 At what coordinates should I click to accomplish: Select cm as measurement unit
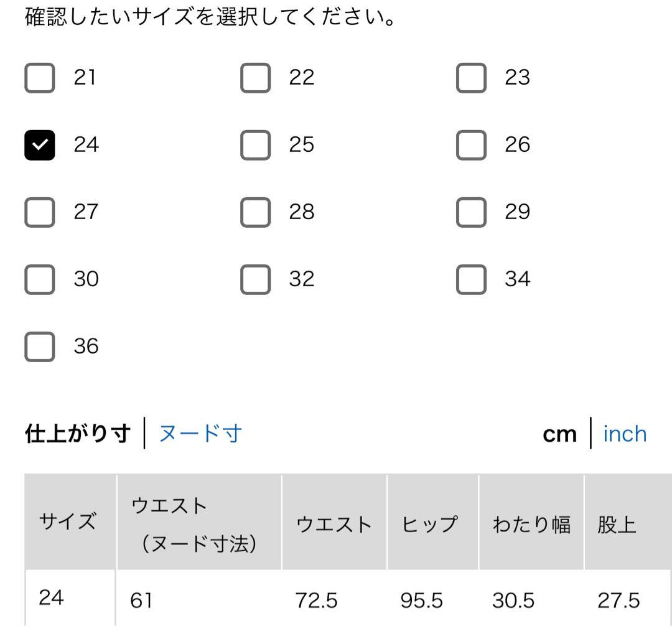click(560, 434)
